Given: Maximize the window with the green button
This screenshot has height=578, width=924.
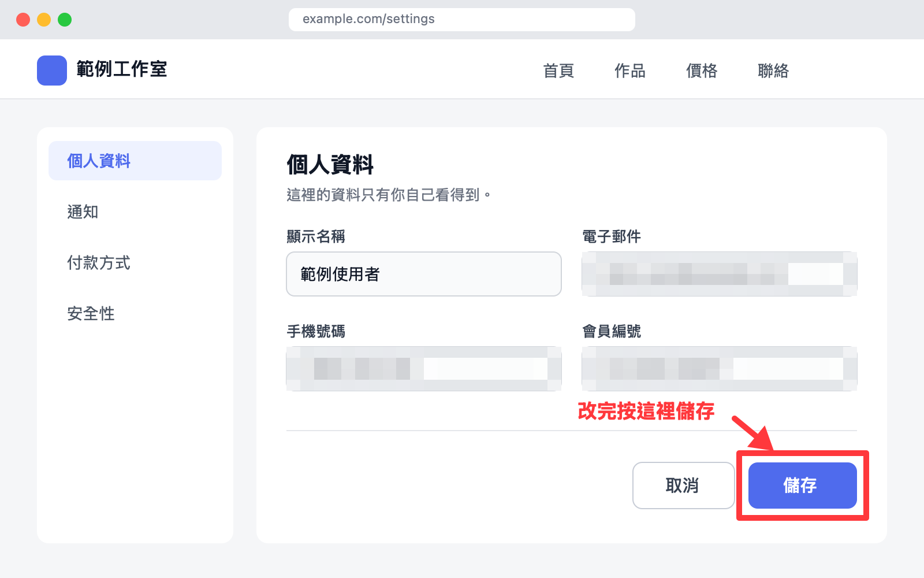Looking at the screenshot, I should coord(65,20).
